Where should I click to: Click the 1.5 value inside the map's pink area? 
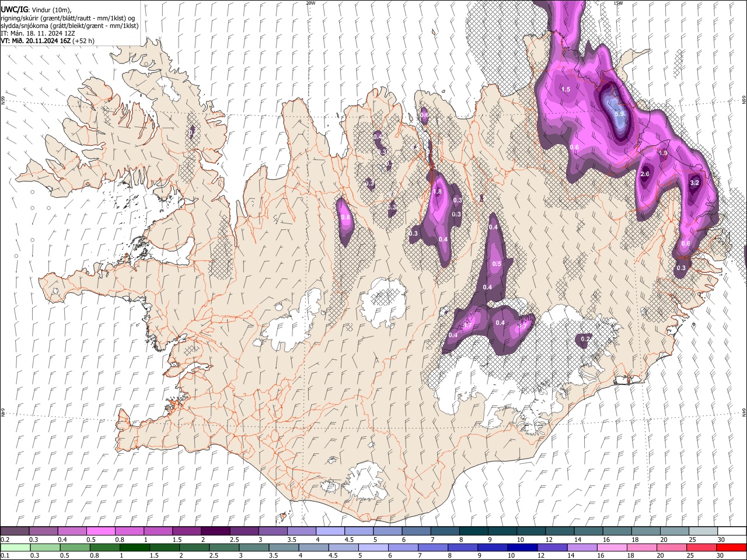click(566, 89)
